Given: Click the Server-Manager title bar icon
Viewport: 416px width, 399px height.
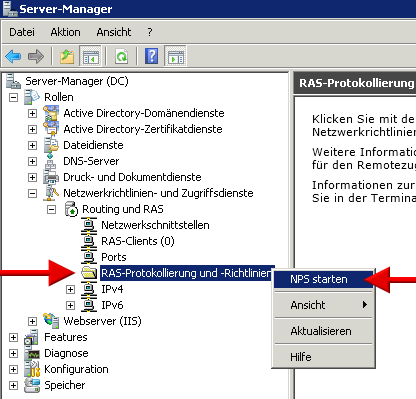Looking at the screenshot, I should point(9,9).
